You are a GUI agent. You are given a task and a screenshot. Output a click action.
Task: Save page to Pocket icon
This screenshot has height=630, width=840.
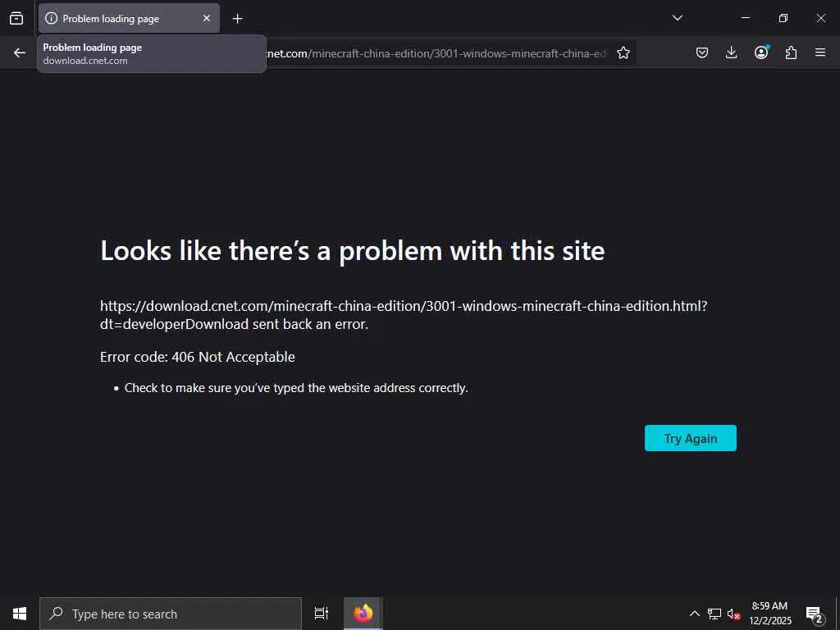point(702,52)
